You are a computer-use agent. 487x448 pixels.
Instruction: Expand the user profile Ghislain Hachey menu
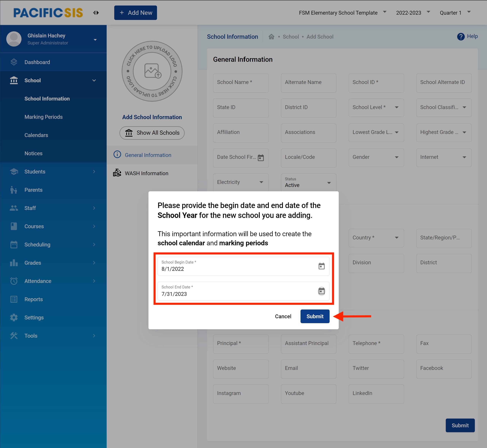point(95,40)
